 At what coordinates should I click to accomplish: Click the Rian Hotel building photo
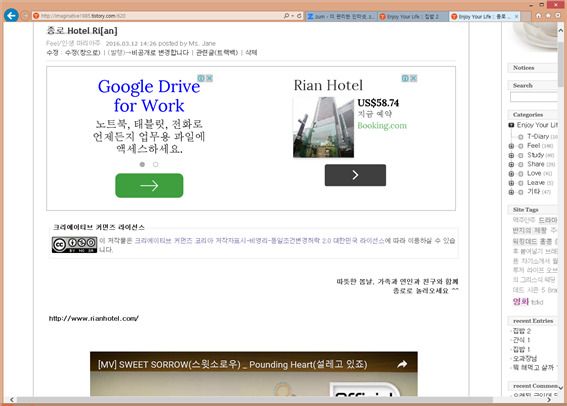pos(323,127)
